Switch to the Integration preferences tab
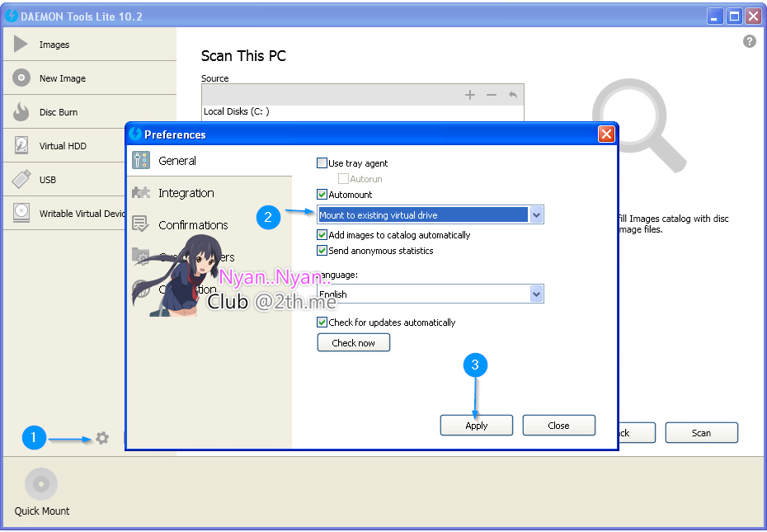 coord(209,193)
